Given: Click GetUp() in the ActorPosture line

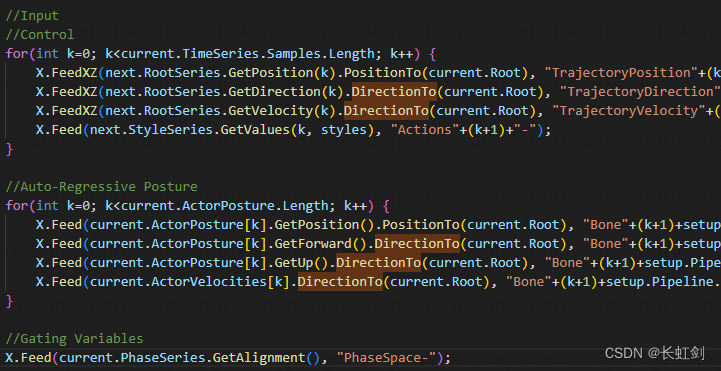Looking at the screenshot, I should coord(302,263).
